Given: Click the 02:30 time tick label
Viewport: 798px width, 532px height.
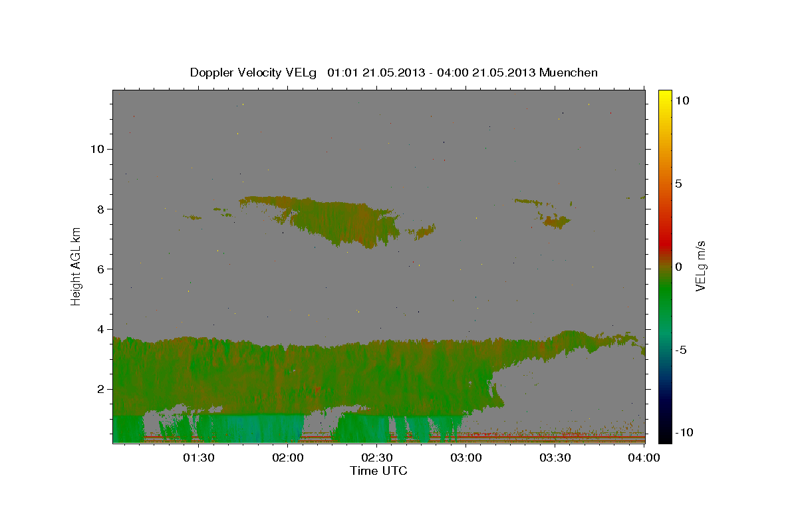Looking at the screenshot, I should click(x=376, y=458).
